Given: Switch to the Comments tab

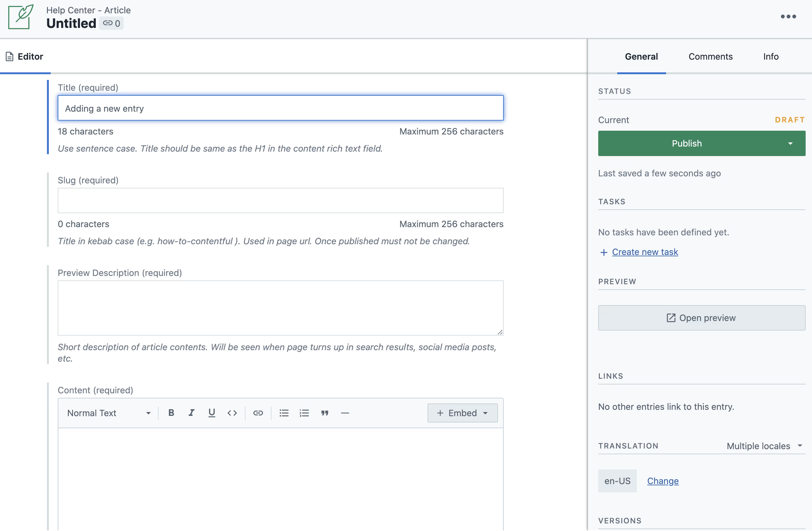Looking at the screenshot, I should point(710,56).
